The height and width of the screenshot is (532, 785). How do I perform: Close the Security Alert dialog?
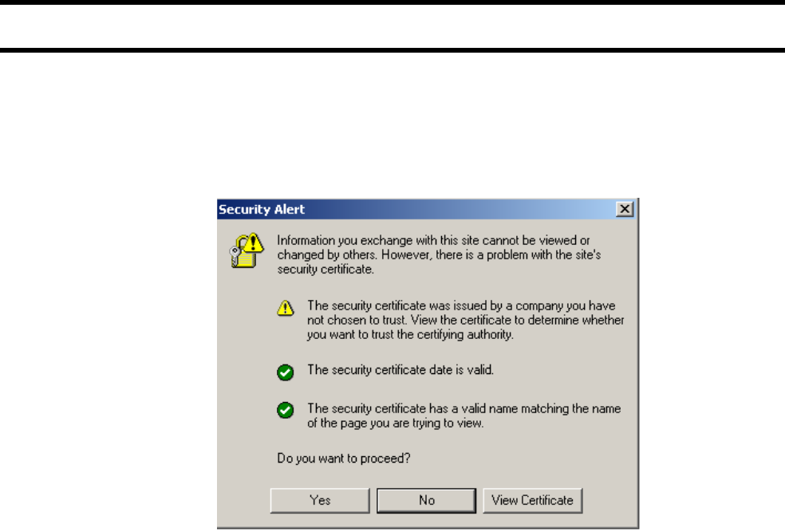click(625, 209)
